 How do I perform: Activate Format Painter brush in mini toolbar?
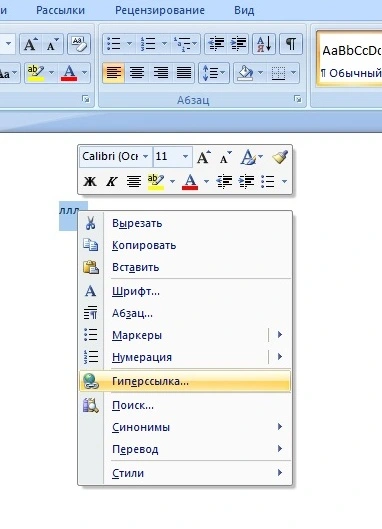coord(280,157)
